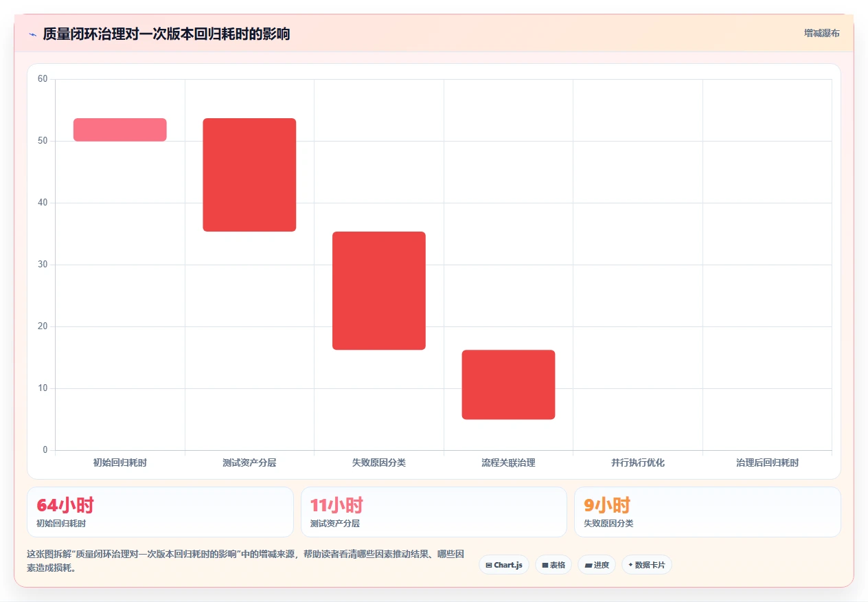Click the x-axis label 治理后回归耗时

tap(768, 463)
